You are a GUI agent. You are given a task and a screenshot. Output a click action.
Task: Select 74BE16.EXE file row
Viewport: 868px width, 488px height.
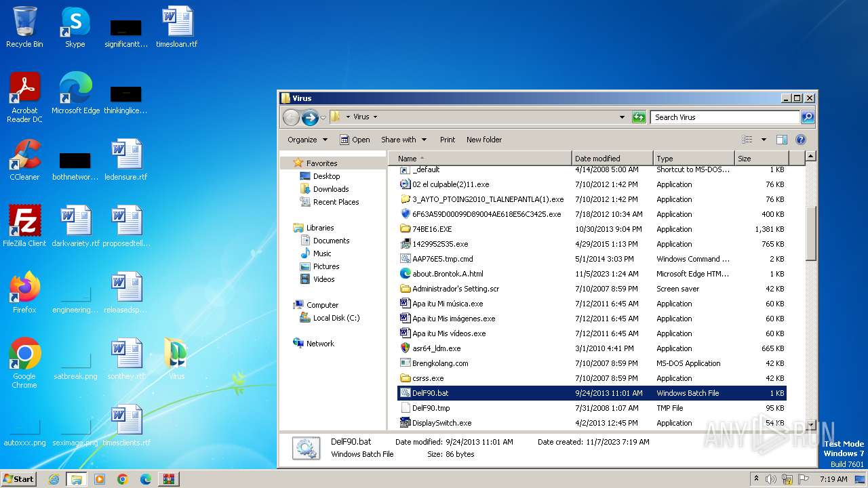pos(591,229)
